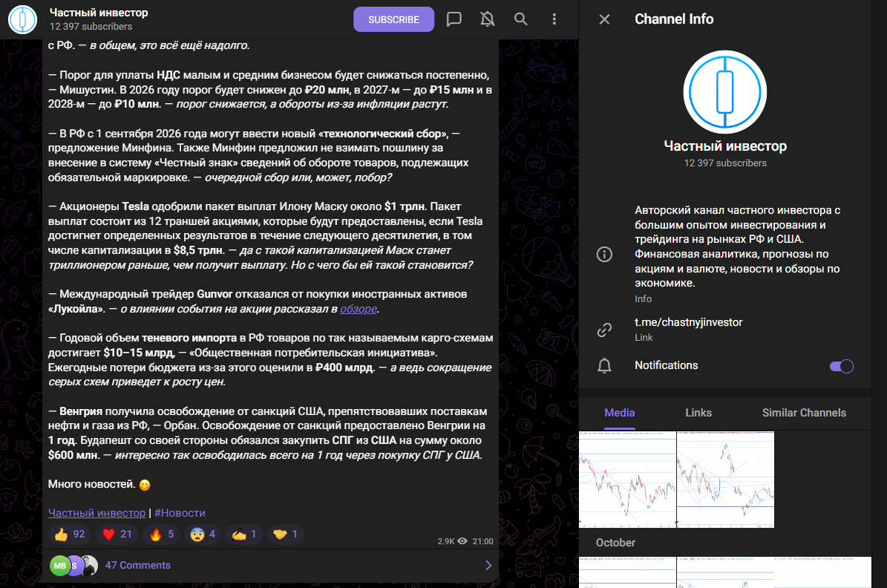Click the muted bell icon in header

click(x=488, y=19)
